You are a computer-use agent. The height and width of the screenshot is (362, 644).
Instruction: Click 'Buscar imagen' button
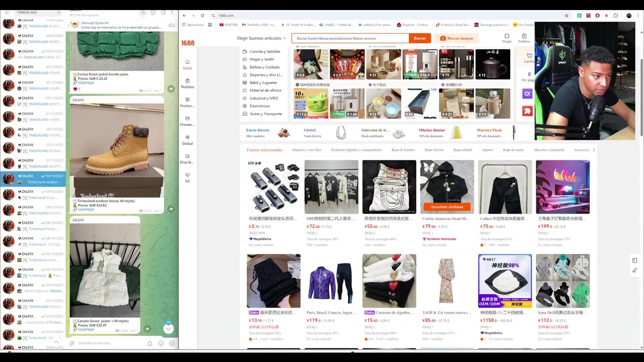coord(457,38)
